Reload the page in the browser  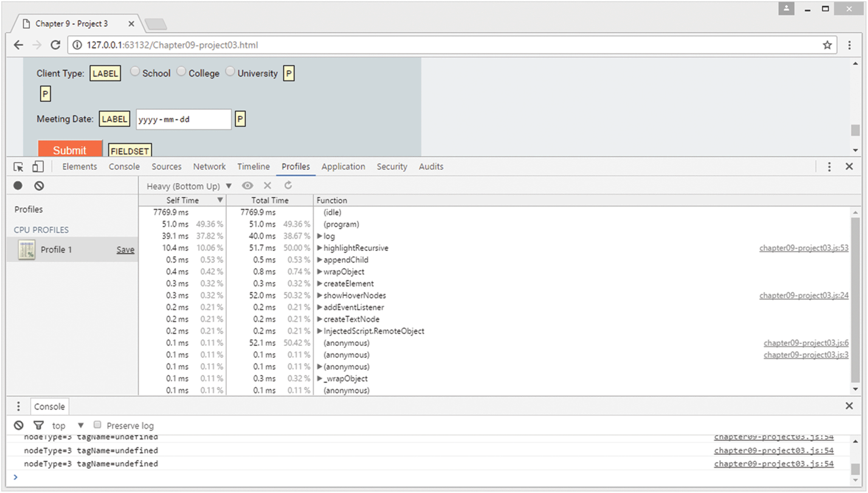pos(56,45)
